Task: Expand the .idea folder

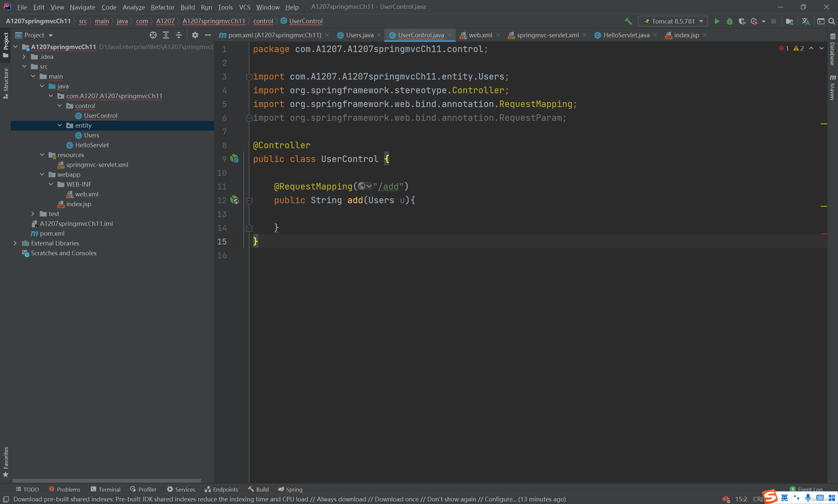Action: (x=25, y=56)
